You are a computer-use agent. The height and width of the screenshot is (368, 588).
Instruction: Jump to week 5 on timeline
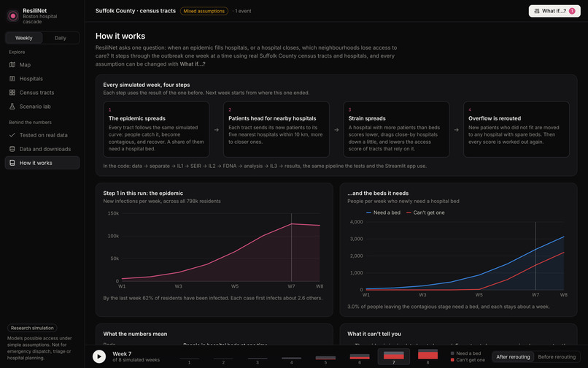click(325, 357)
